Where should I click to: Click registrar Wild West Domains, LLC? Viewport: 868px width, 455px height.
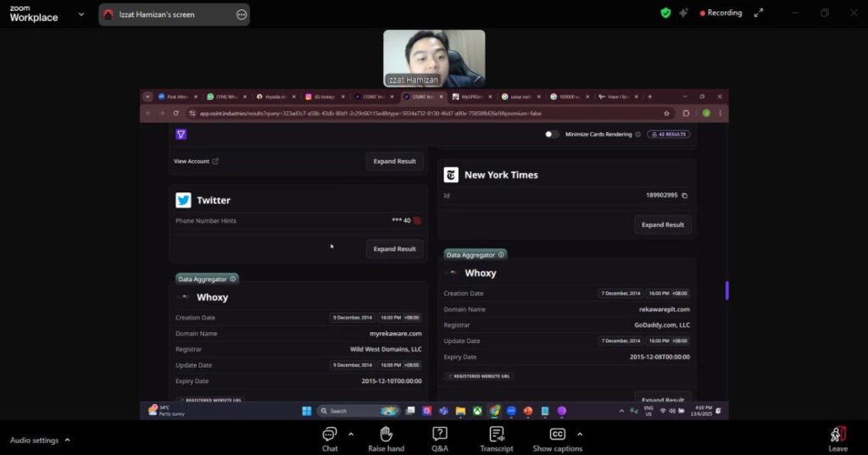point(386,349)
